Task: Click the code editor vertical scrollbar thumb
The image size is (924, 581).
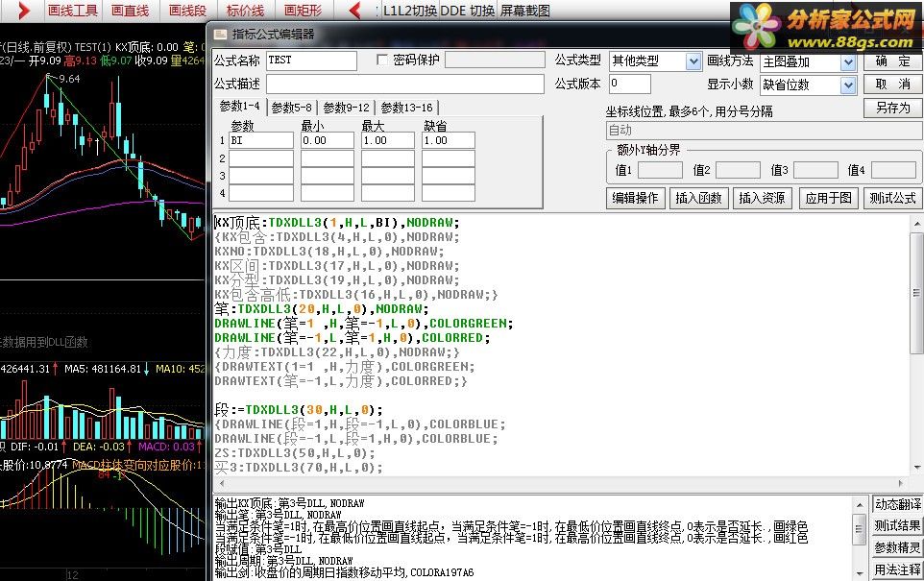Action: click(917, 293)
